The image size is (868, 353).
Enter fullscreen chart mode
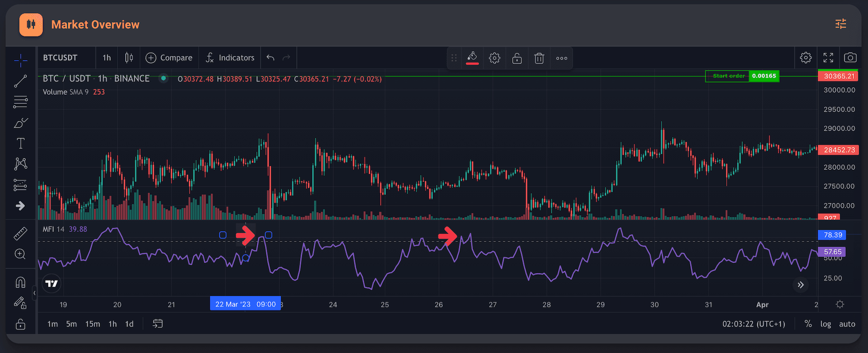click(x=828, y=58)
